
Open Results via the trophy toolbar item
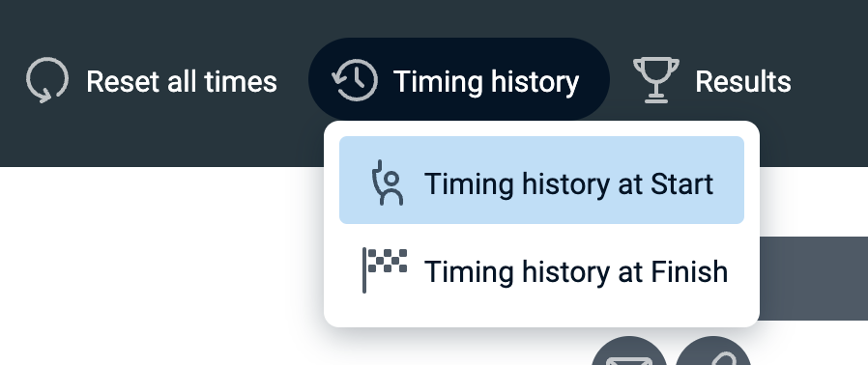(711, 80)
